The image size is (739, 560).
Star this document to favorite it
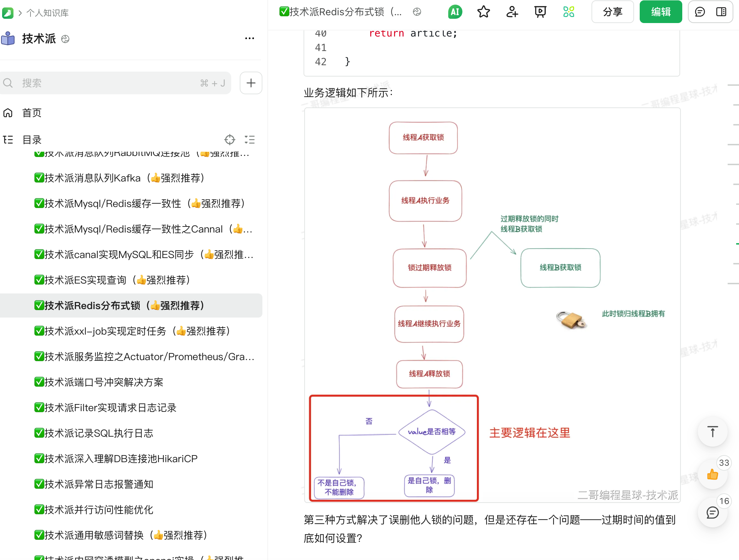pos(483,12)
